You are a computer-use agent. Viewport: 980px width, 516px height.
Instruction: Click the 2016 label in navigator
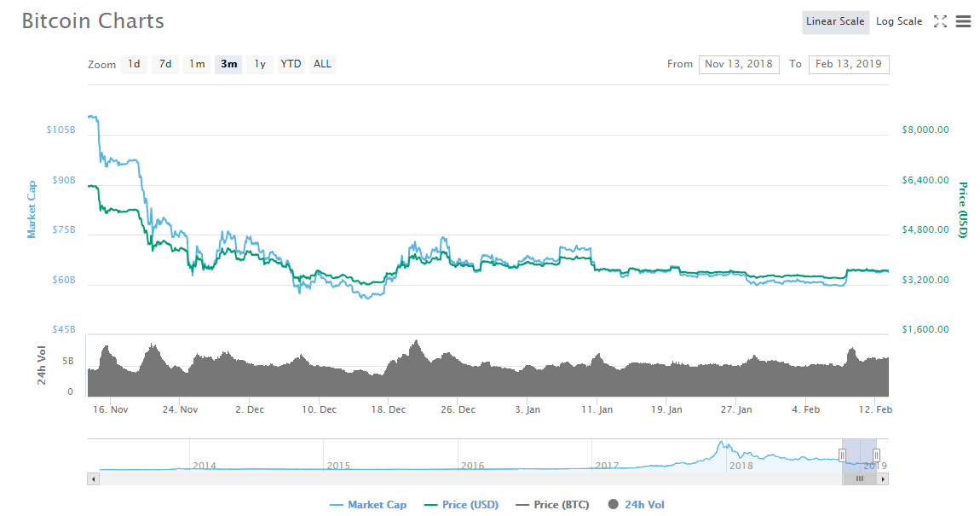pyautogui.click(x=472, y=466)
